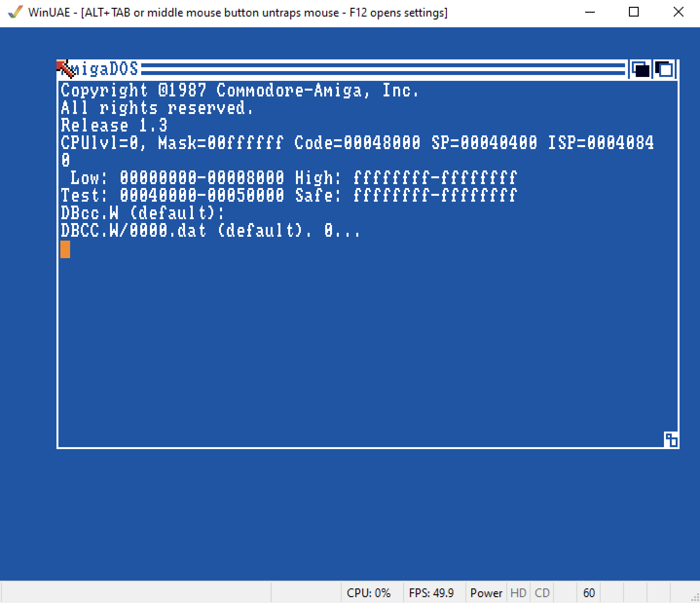Click the "Copyright ©1987 Commodore-Amiga, Inc." line

click(x=239, y=91)
